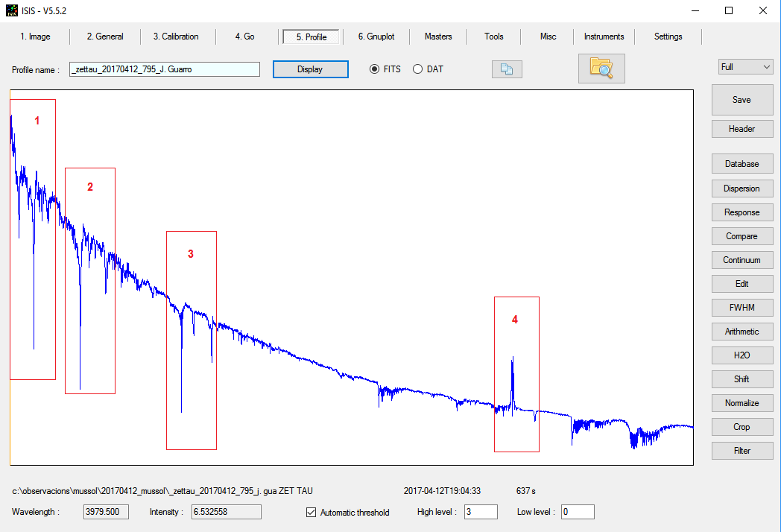Click the H2O correction button

click(742, 355)
